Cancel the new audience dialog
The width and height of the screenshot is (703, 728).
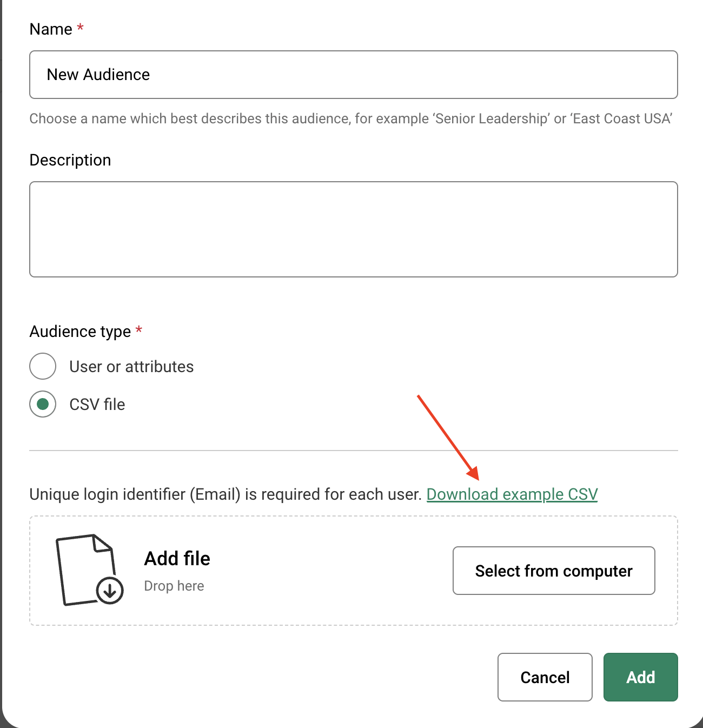(x=545, y=677)
